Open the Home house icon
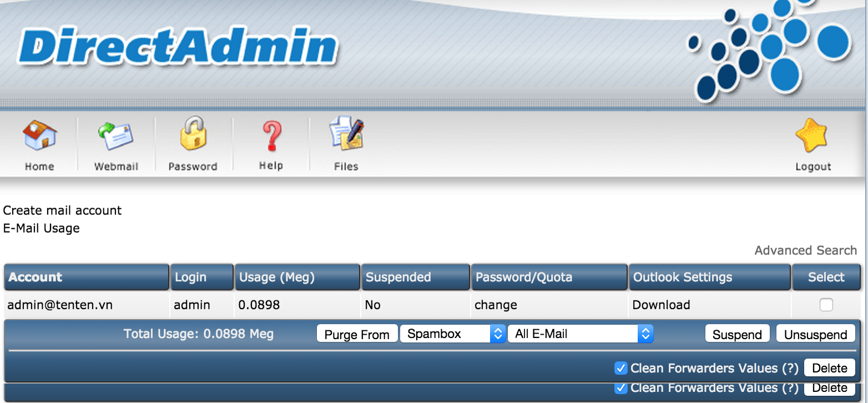Image resolution: width=868 pixels, height=403 pixels. tap(39, 135)
